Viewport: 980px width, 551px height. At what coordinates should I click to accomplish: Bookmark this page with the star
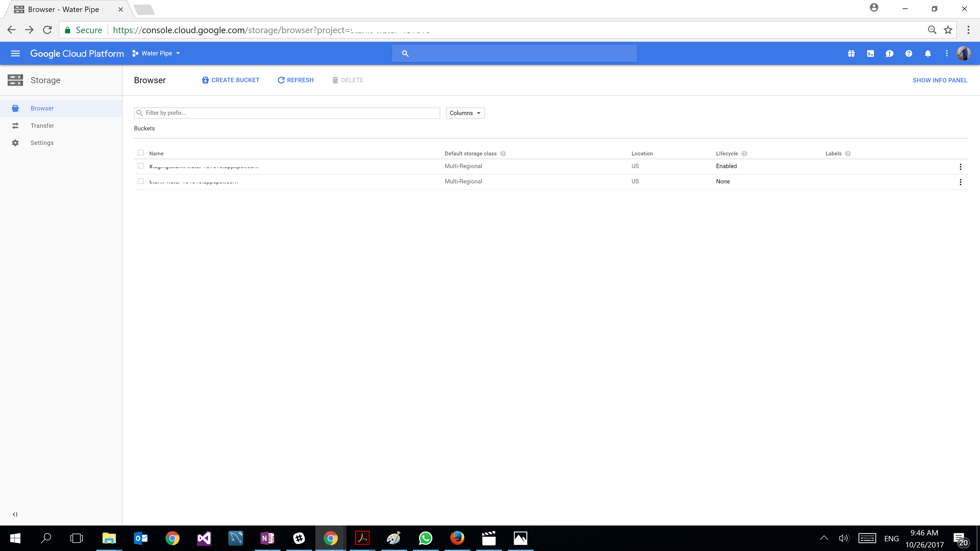coord(948,30)
